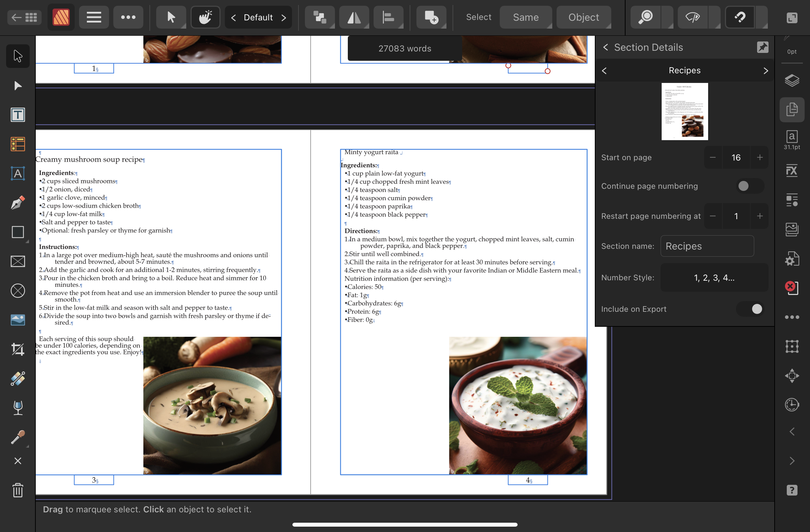Select the Table tool
Screen dimensions: 810x532
18,144
